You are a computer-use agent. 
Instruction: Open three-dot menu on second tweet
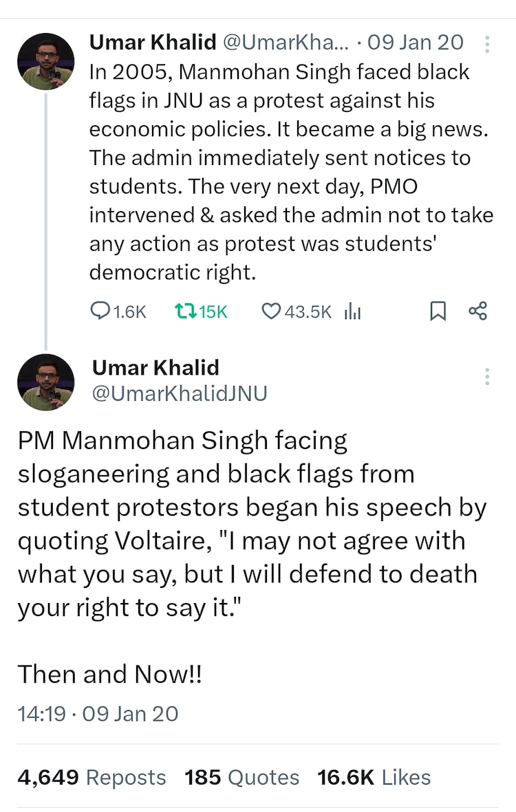coord(487,376)
